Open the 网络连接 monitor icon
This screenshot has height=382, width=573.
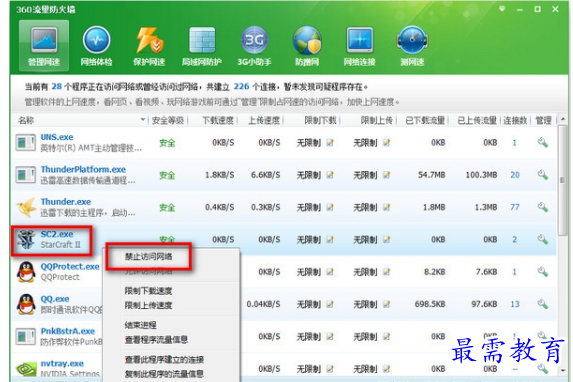point(360,45)
